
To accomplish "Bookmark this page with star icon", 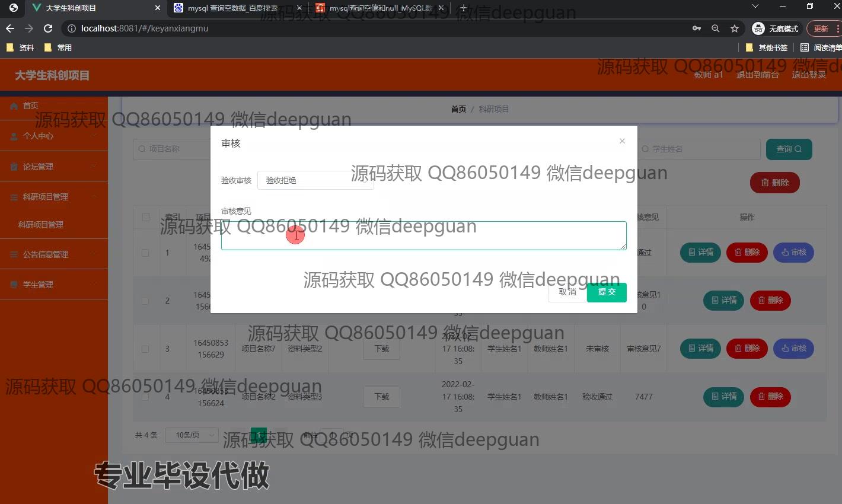I will click(735, 28).
